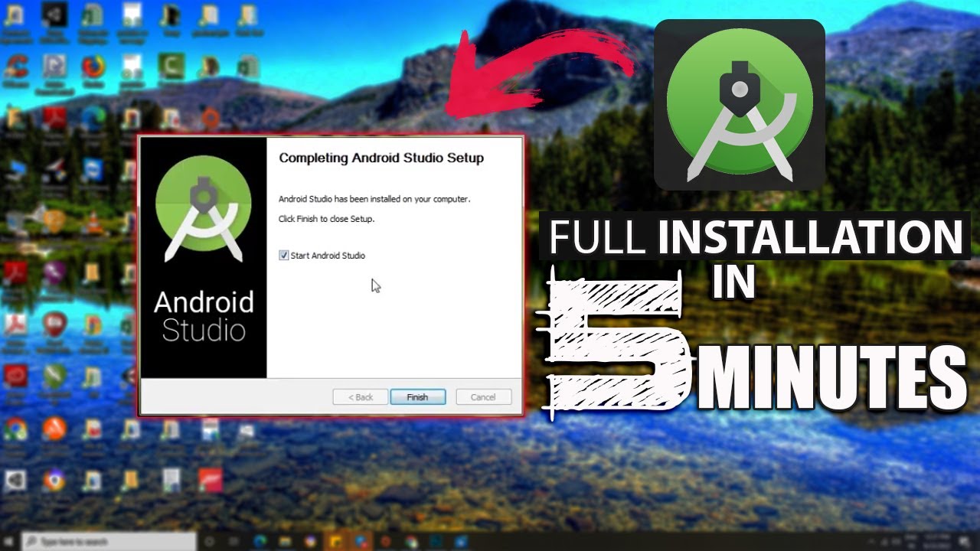980x551 pixels.
Task: Click the 'Type here to search' box
Action: click(109, 542)
